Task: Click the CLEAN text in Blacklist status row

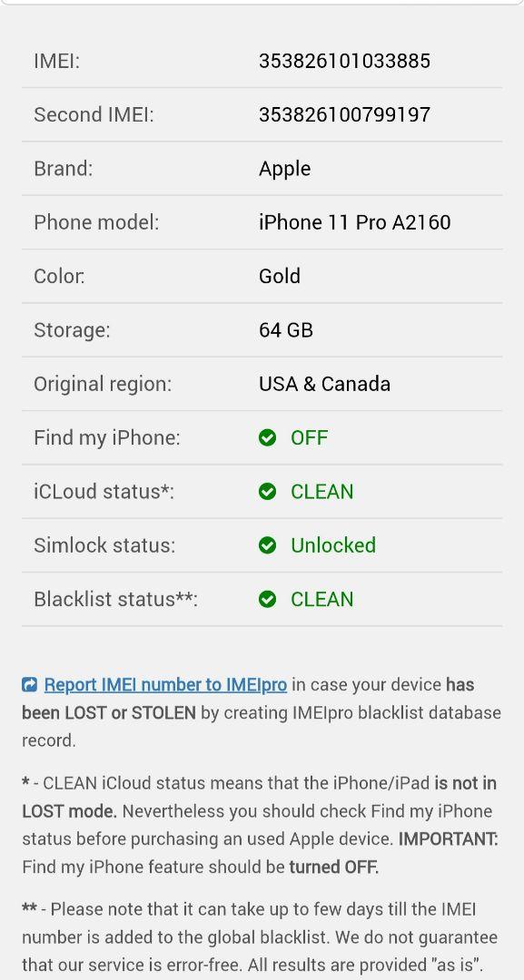Action: (x=322, y=600)
